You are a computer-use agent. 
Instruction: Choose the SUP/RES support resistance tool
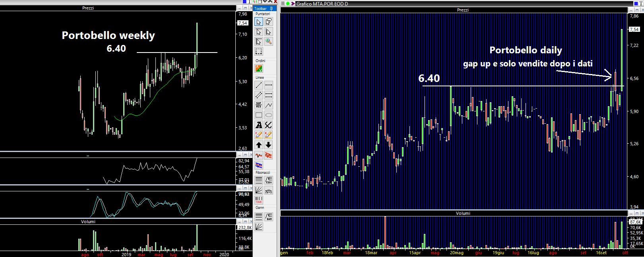259,105
